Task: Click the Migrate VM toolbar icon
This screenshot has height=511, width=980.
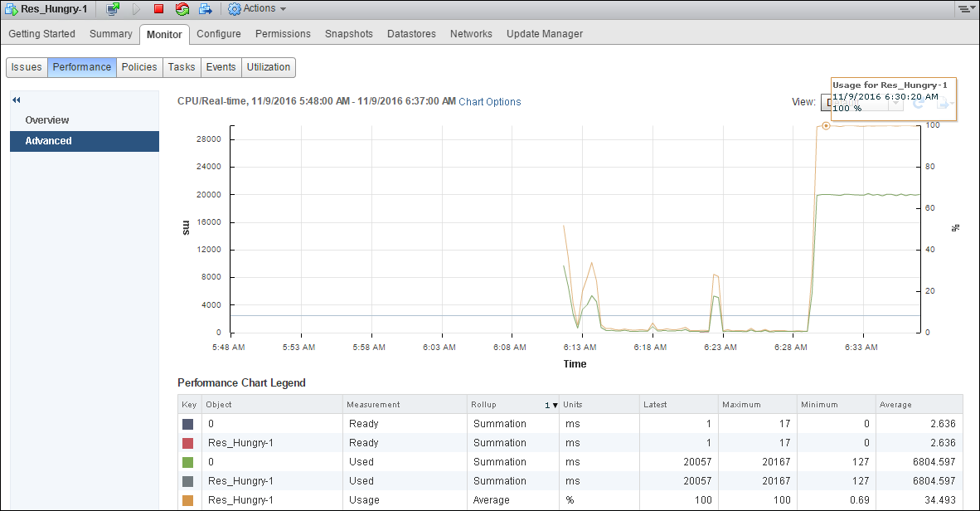Action: pos(205,9)
